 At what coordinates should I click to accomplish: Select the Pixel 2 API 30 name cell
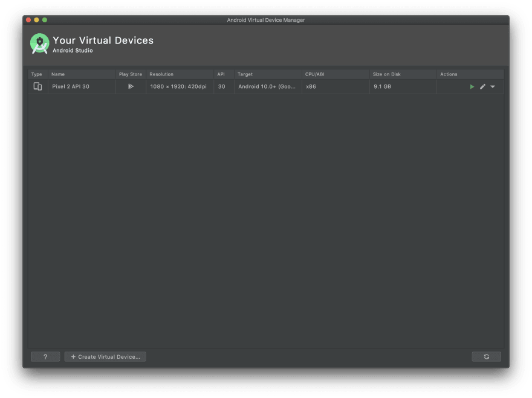point(82,86)
